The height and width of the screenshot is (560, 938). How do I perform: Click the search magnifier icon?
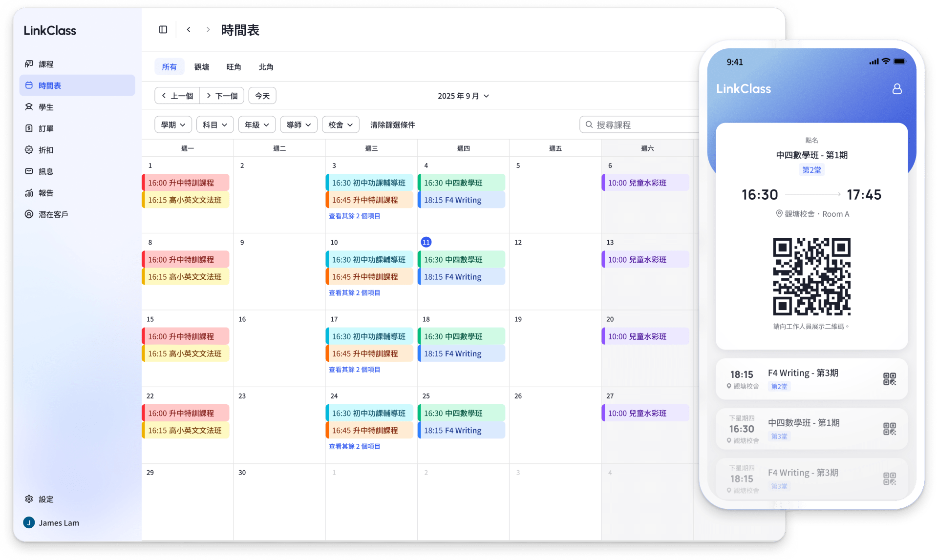pyautogui.click(x=589, y=124)
